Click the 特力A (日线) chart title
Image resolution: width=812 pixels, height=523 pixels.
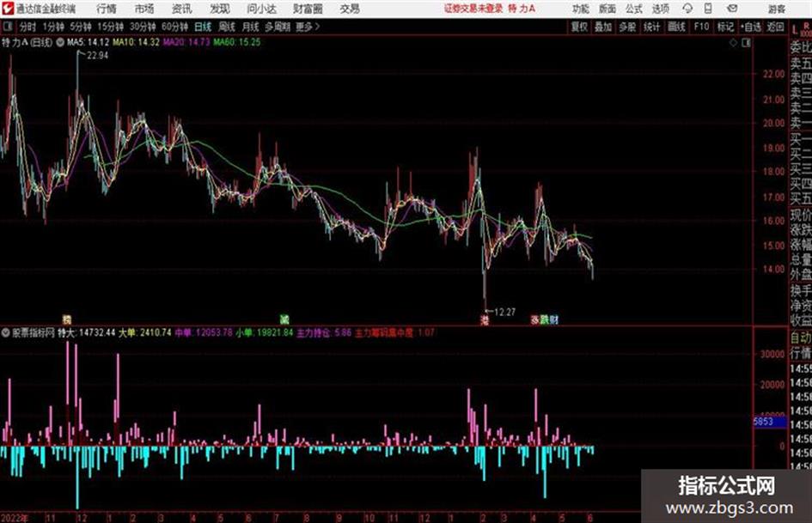coord(27,42)
